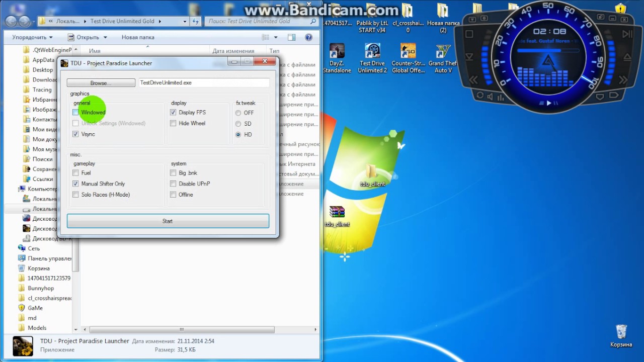
Task: Click the Start button in launcher
Action: click(168, 221)
